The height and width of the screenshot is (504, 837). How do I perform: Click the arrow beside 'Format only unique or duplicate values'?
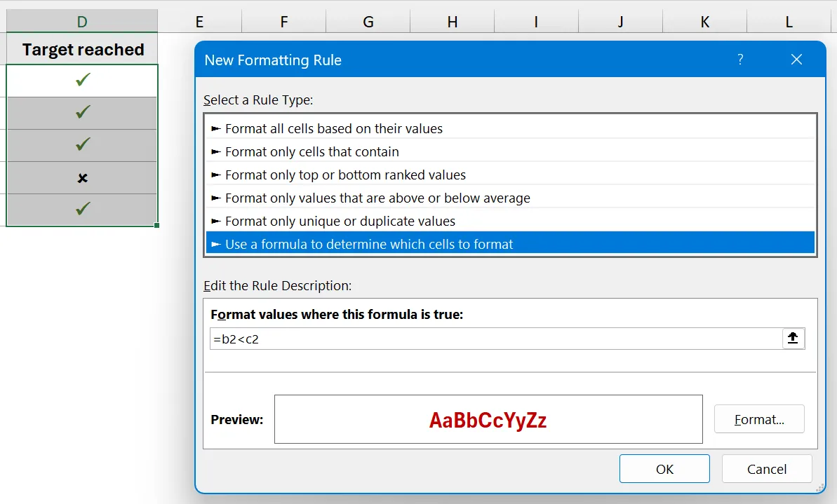(x=216, y=221)
